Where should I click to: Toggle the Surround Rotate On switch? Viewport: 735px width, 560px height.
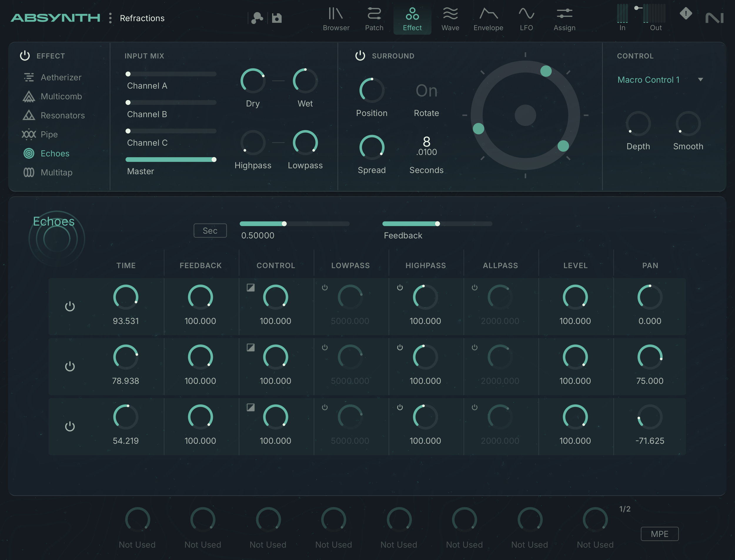click(x=427, y=91)
